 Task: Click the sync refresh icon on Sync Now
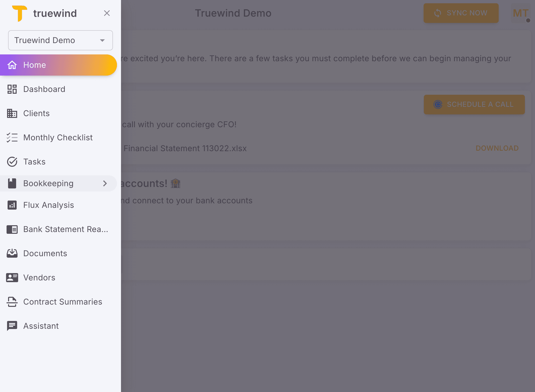pyautogui.click(x=438, y=13)
